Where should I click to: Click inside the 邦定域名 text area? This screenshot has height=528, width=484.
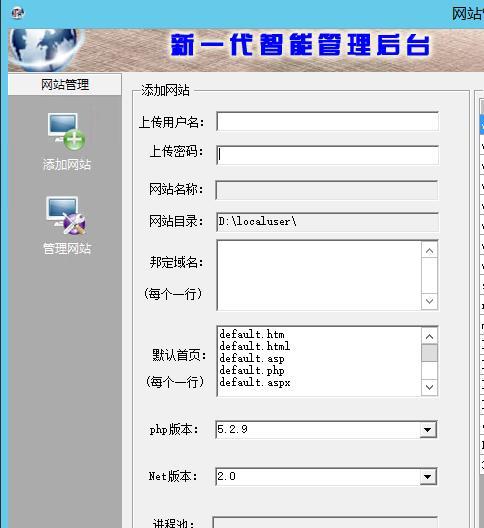tap(319, 275)
